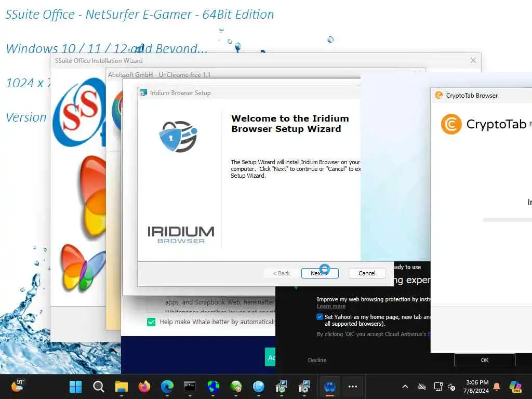The width and height of the screenshot is (532, 399).
Task: Open File Explorer from taskbar
Action: click(122, 387)
